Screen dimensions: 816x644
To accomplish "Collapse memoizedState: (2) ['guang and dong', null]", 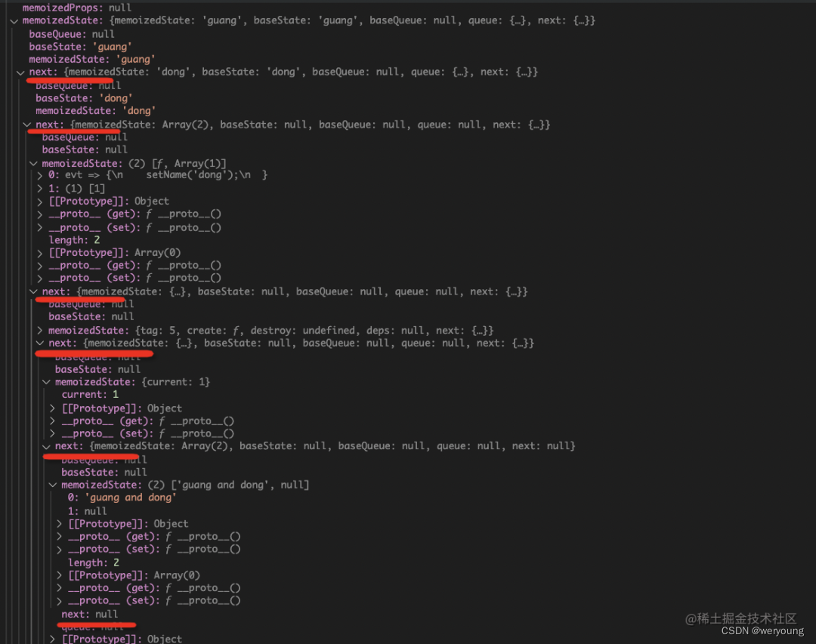I will click(53, 485).
